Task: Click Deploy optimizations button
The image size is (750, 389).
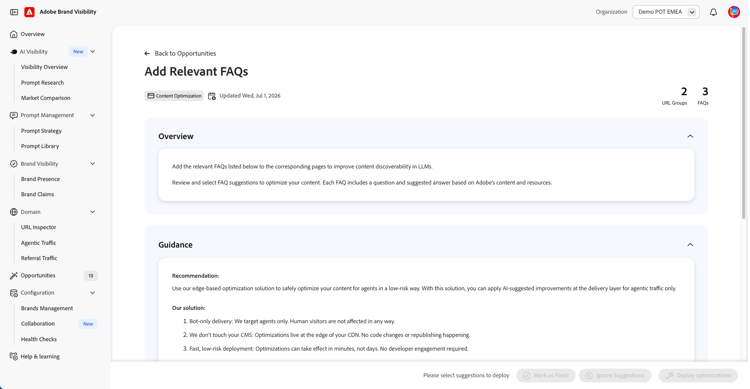Action: click(698, 376)
